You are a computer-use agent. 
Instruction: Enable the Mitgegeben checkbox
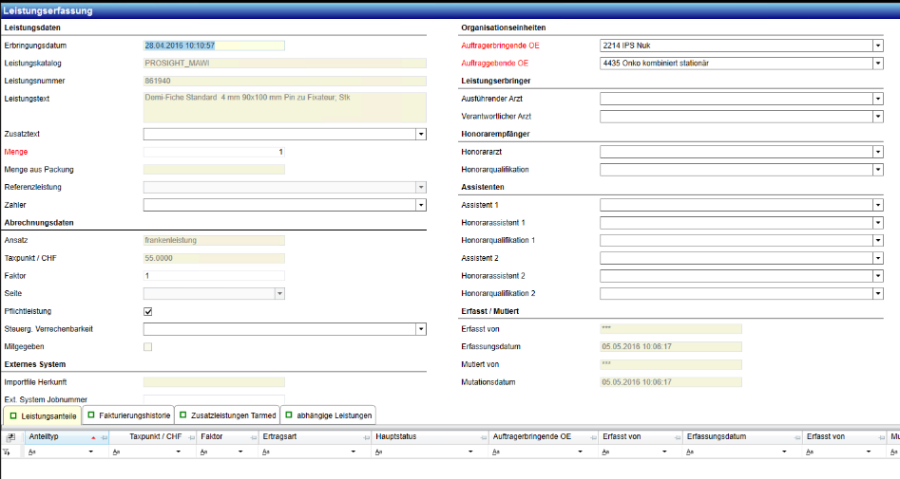tap(148, 346)
